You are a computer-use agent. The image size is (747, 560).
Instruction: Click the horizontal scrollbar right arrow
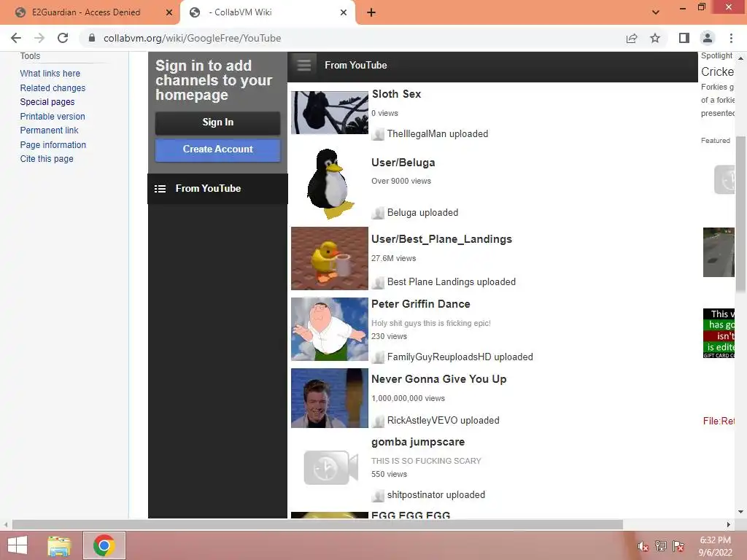pyautogui.click(x=729, y=524)
